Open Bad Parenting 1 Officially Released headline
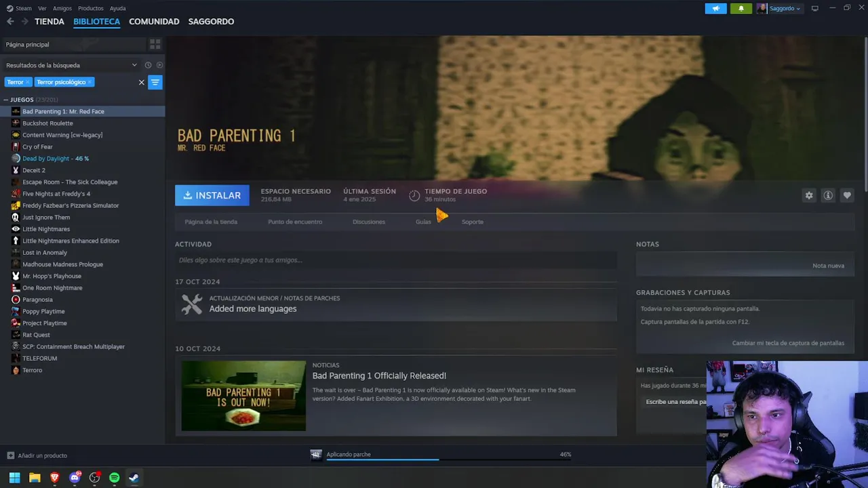Image resolution: width=868 pixels, height=488 pixels. [379, 375]
